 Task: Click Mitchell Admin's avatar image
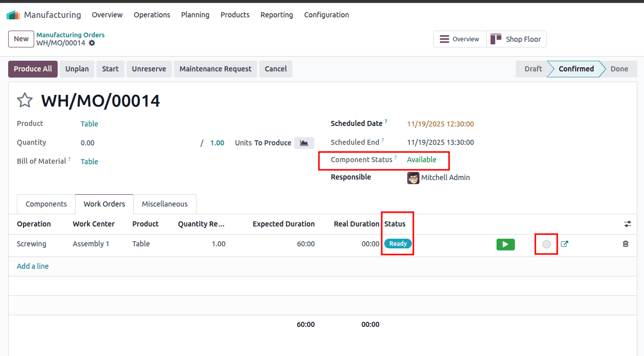click(413, 177)
